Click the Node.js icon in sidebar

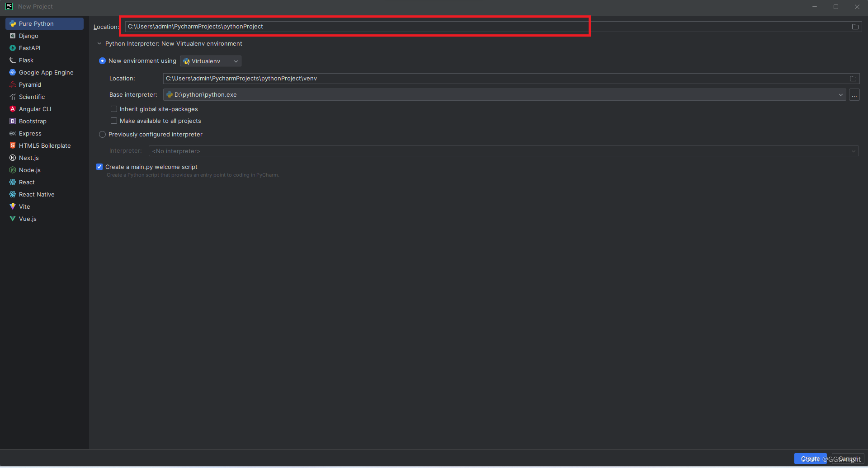(13, 170)
